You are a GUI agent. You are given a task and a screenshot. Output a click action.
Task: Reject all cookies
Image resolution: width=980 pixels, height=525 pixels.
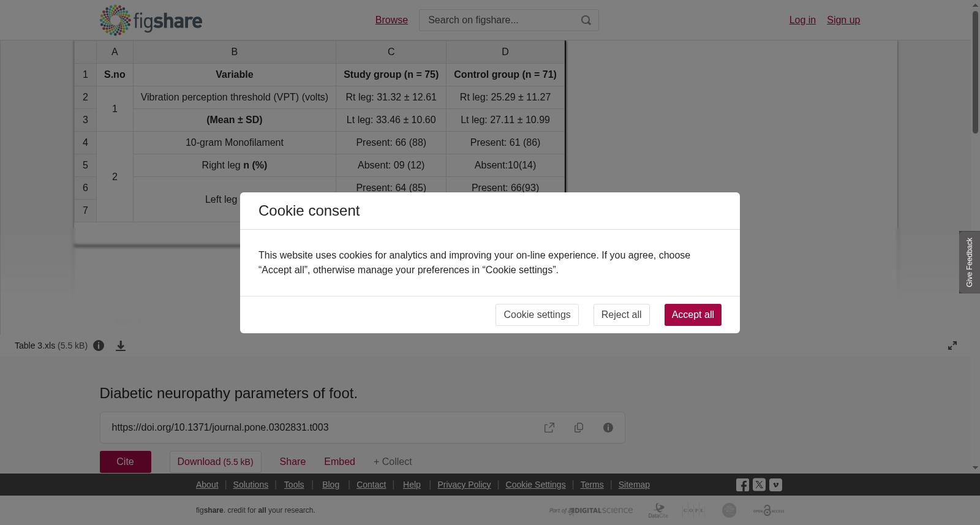[621, 315]
